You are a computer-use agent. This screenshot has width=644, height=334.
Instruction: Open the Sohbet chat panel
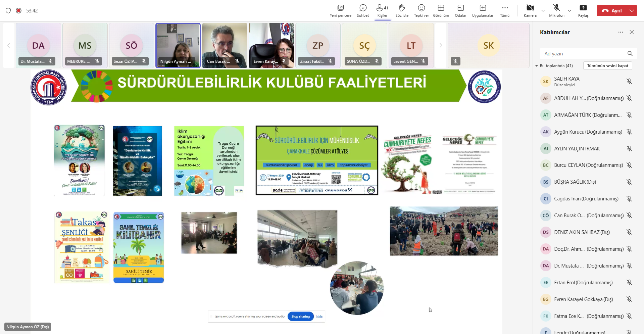click(x=363, y=10)
